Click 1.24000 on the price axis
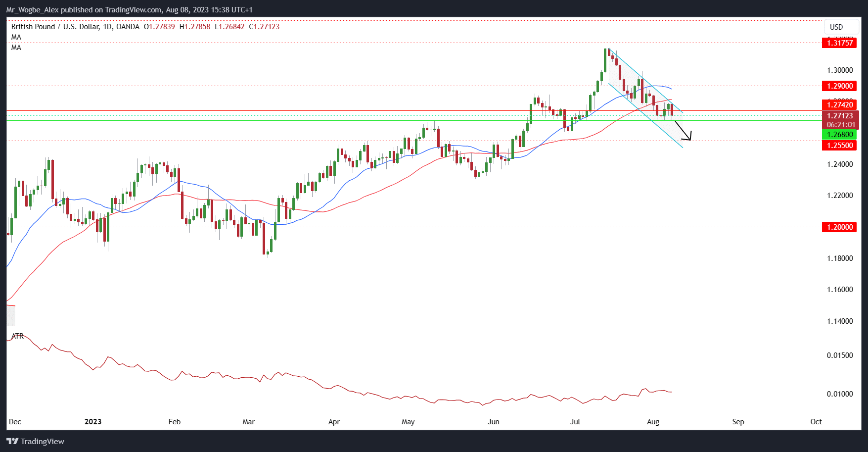The width and height of the screenshot is (868, 452). click(x=840, y=164)
